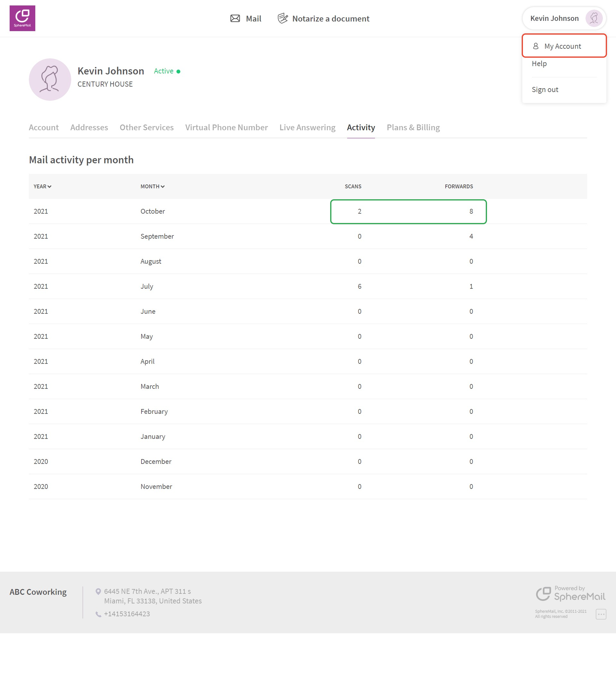This screenshot has width=616, height=700.
Task: Sort by the YEAR column dropdown
Action: (x=42, y=186)
